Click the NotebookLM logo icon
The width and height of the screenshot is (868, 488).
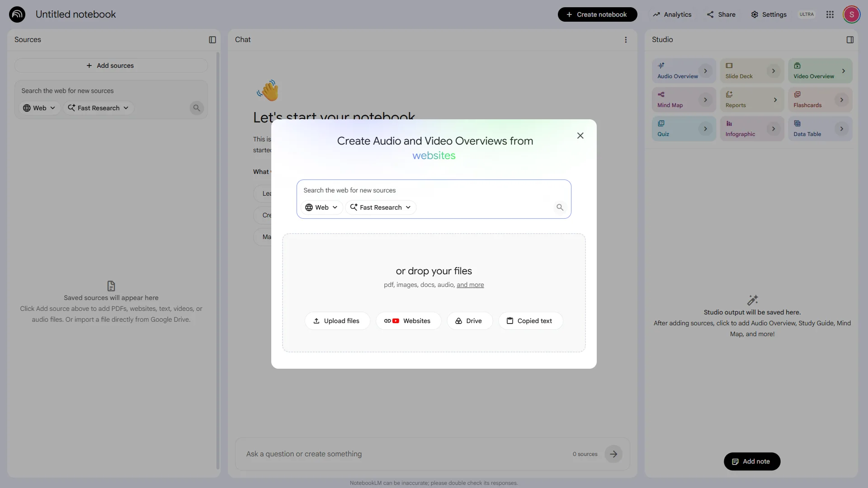17,14
